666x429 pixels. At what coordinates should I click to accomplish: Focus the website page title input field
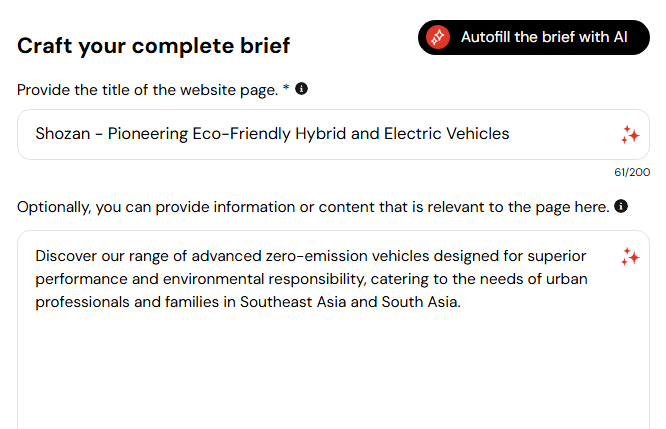[333, 134]
